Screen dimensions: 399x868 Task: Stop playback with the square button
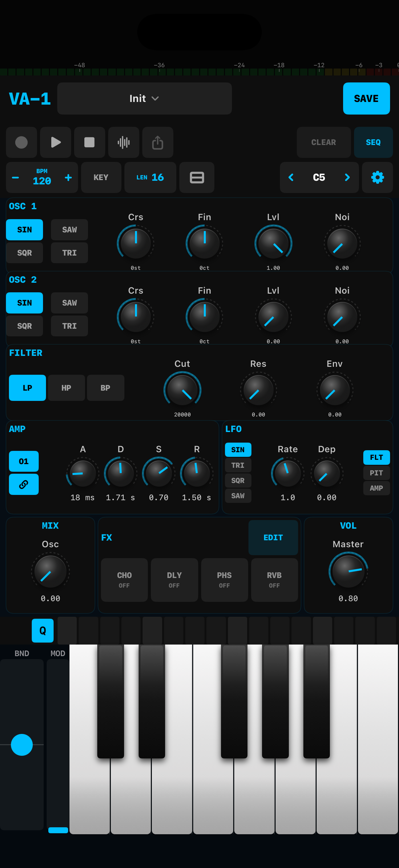coord(90,142)
